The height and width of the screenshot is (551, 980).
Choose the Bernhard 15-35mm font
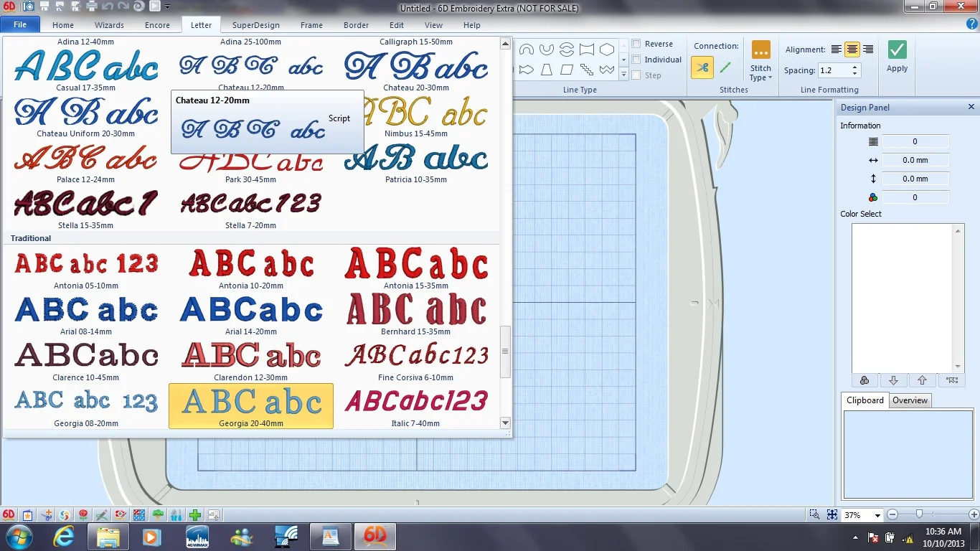point(416,315)
